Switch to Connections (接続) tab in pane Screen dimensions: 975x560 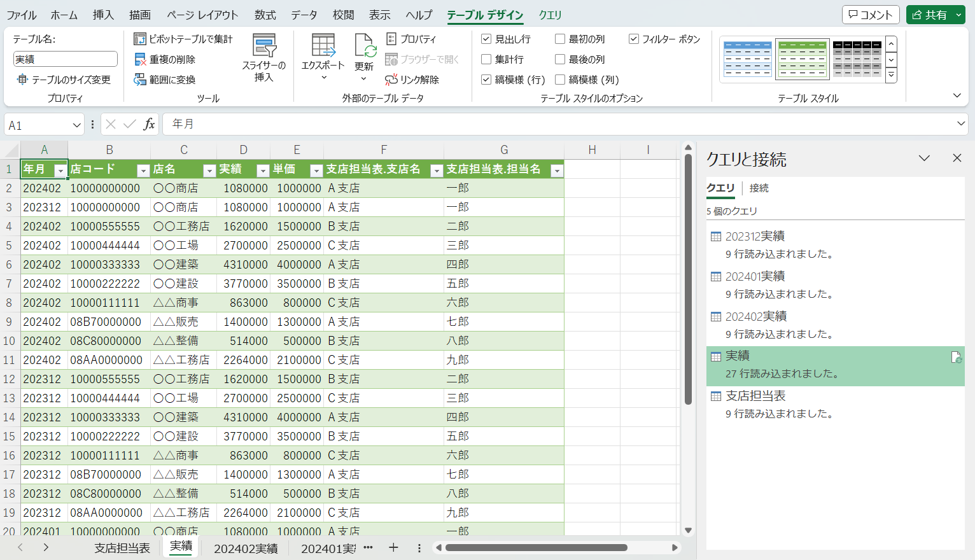pos(759,188)
